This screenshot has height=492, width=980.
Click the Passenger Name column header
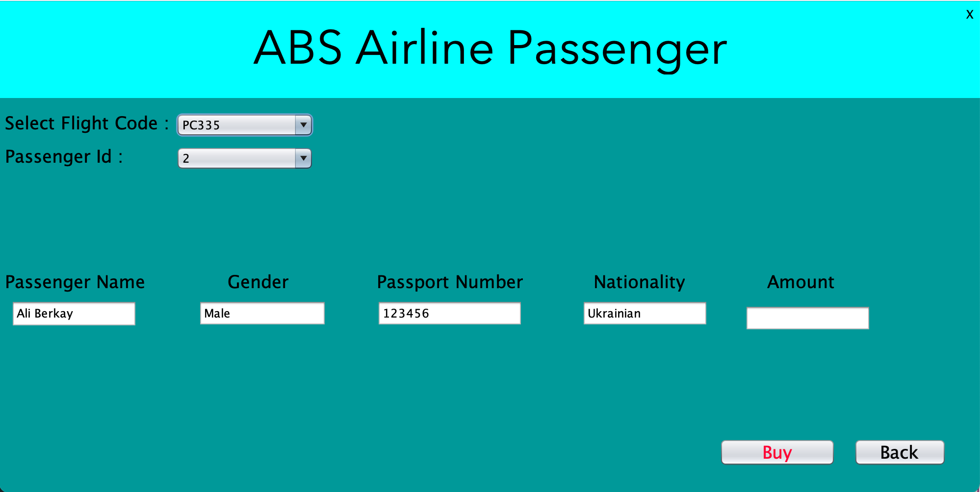(76, 282)
